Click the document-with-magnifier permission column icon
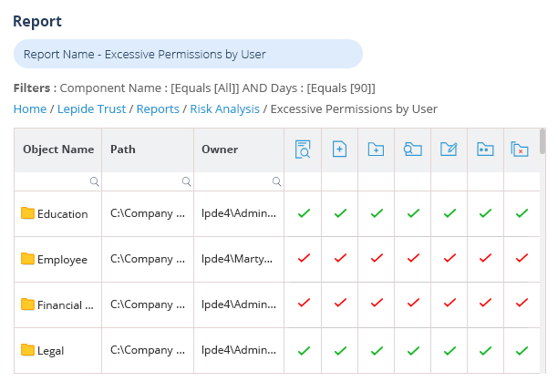Screen dimensions: 558x392 303,150
